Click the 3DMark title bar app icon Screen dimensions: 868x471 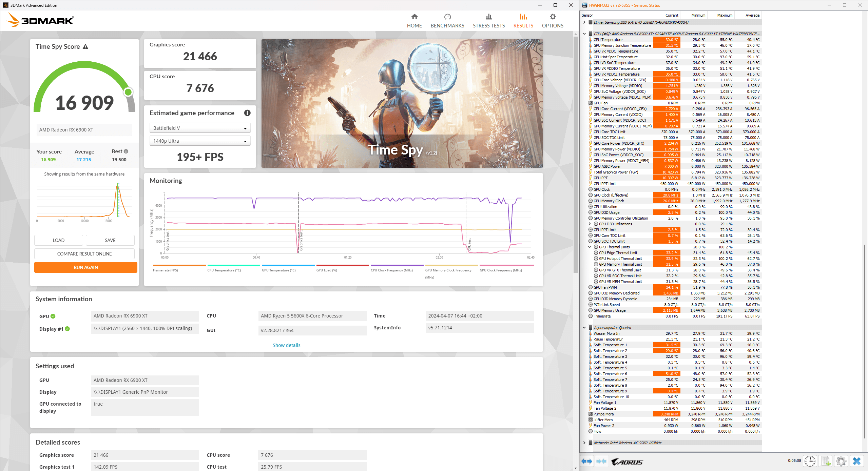pos(6,5)
